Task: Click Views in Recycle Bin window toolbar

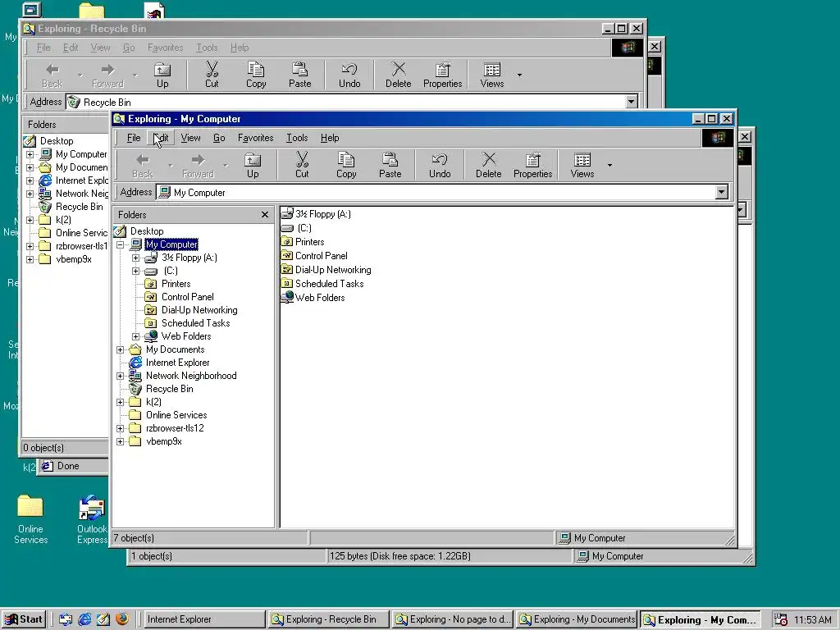Action: (492, 75)
